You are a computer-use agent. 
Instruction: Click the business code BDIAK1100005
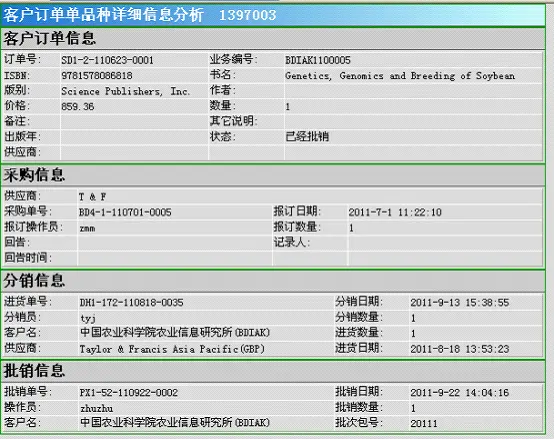(318, 60)
